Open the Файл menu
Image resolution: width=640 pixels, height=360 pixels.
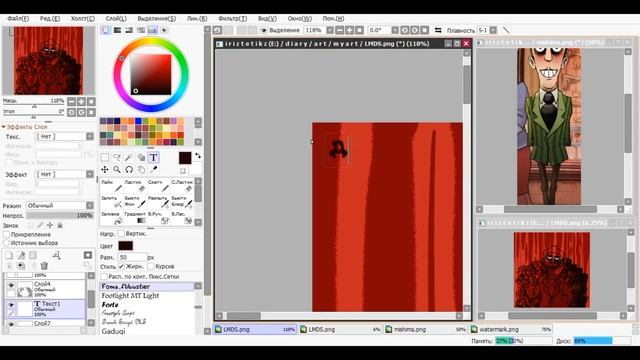(18, 19)
